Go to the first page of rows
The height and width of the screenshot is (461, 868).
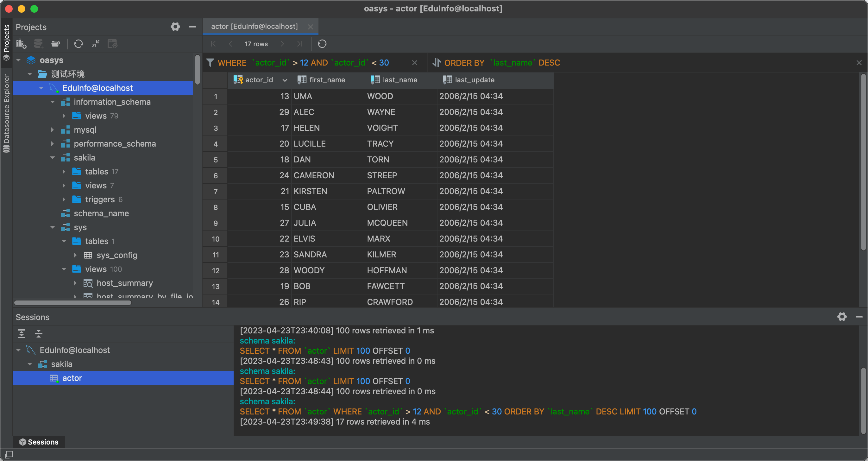click(213, 44)
